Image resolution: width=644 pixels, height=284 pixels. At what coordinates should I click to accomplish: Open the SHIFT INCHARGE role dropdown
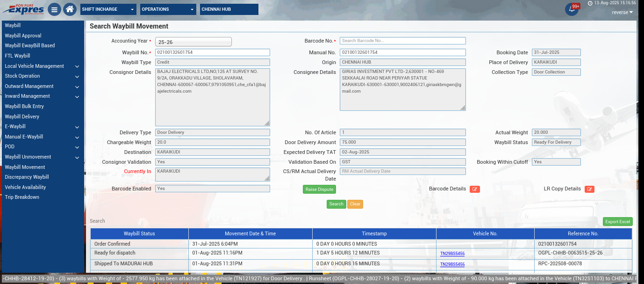point(108,9)
